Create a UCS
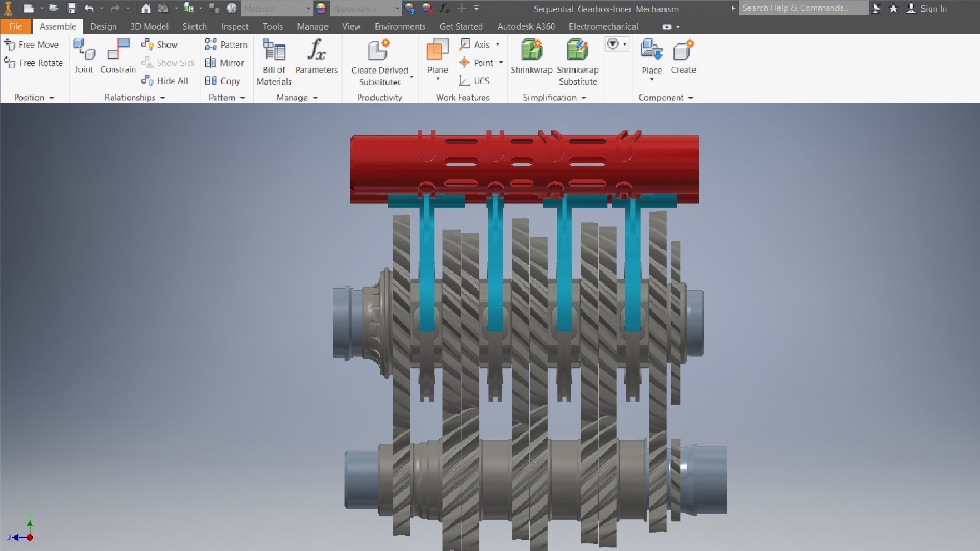The width and height of the screenshot is (980, 551). (x=475, y=81)
